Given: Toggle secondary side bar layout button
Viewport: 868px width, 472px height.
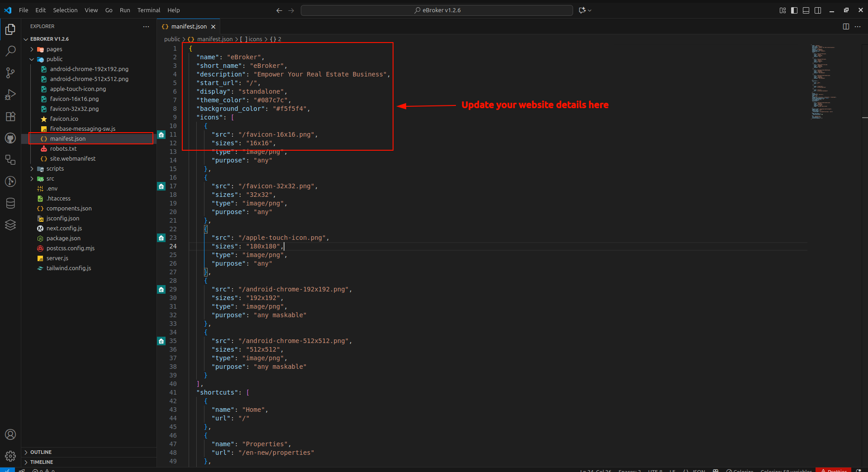Looking at the screenshot, I should tap(818, 10).
